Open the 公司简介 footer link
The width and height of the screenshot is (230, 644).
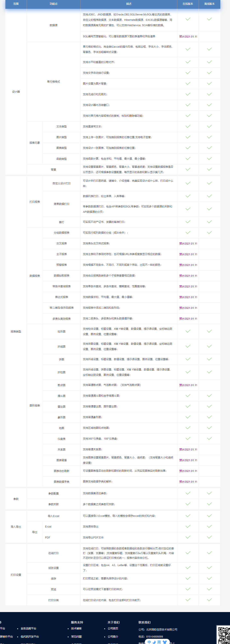pos(113,636)
